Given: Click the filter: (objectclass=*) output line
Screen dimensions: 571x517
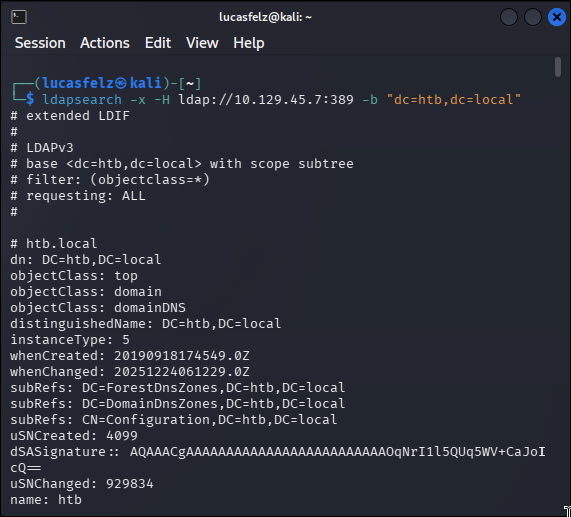Looking at the screenshot, I should [x=110, y=179].
